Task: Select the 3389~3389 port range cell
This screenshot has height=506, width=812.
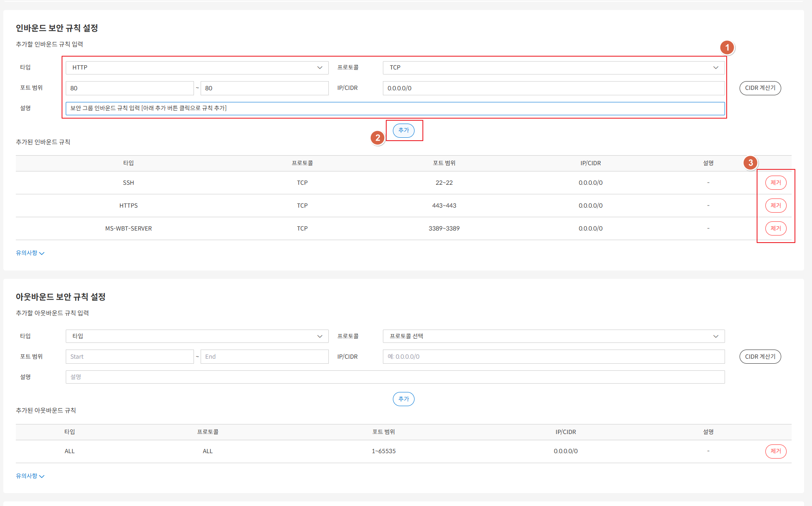Action: [x=444, y=228]
